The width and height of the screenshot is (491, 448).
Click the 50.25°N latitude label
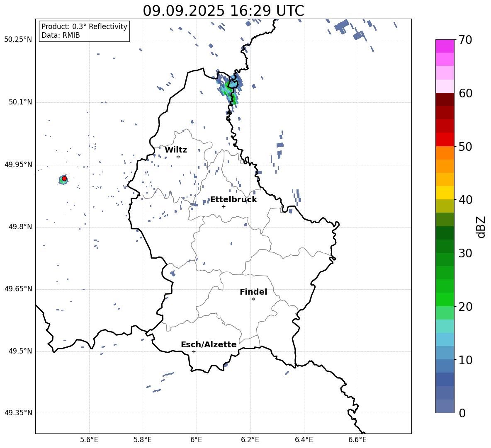[18, 40]
